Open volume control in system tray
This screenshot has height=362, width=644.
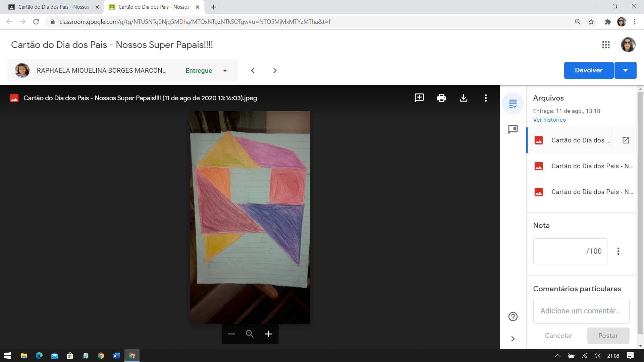[x=598, y=356]
